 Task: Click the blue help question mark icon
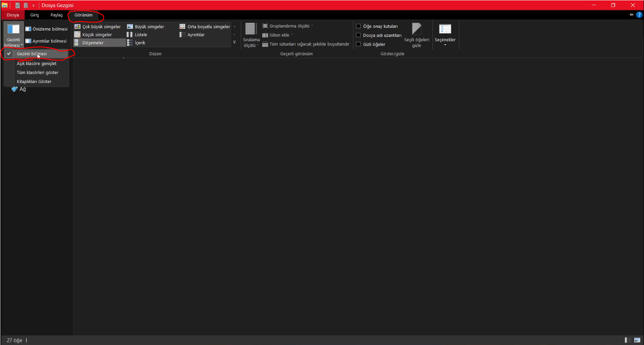(639, 15)
